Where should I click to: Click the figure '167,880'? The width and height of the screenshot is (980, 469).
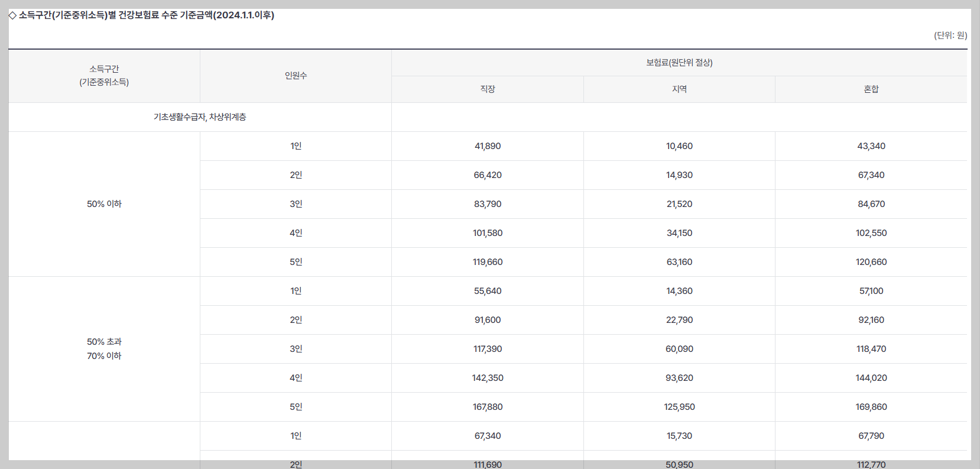pyautogui.click(x=488, y=407)
